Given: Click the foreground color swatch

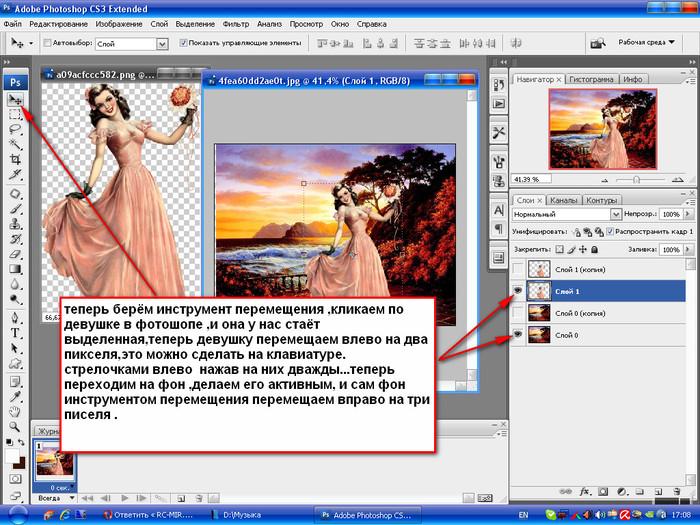Looking at the screenshot, I should (12, 456).
